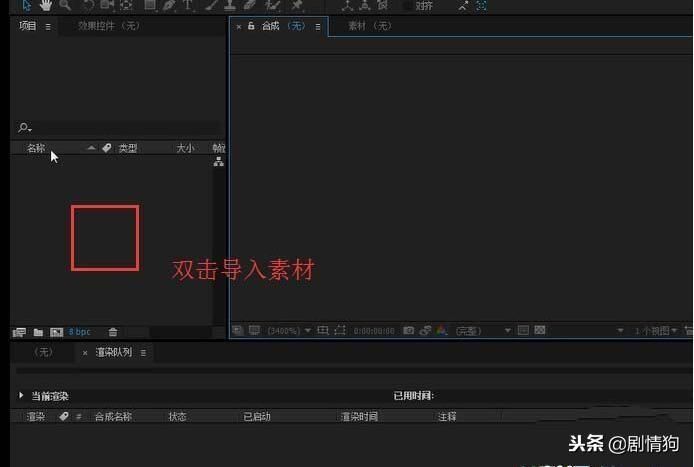694x467 pixels.
Task: Click the snap edges extend icon beside 对齐
Action: pos(463,6)
